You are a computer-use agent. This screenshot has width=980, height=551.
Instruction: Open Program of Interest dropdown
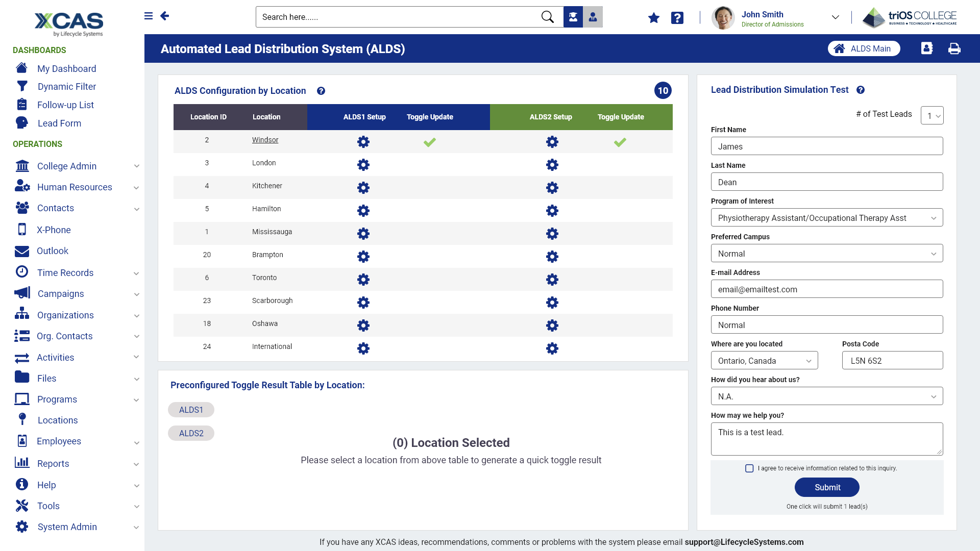(826, 218)
